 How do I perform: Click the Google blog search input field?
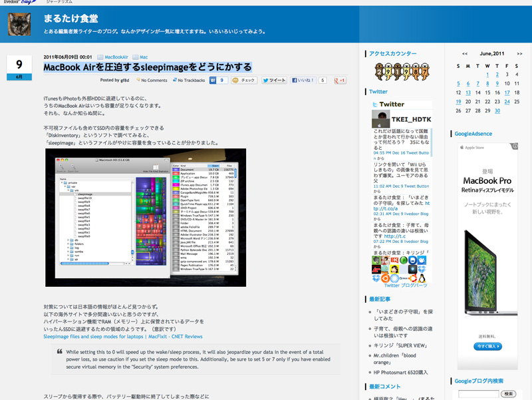tap(478, 394)
